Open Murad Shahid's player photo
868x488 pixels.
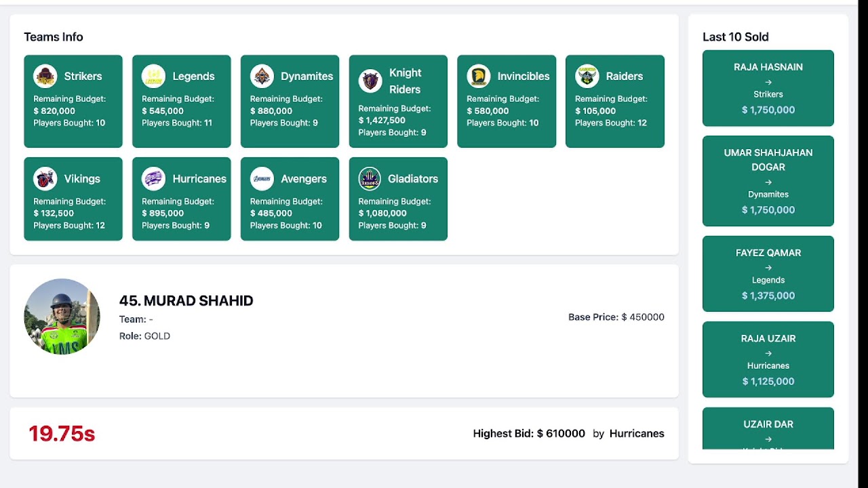point(62,317)
